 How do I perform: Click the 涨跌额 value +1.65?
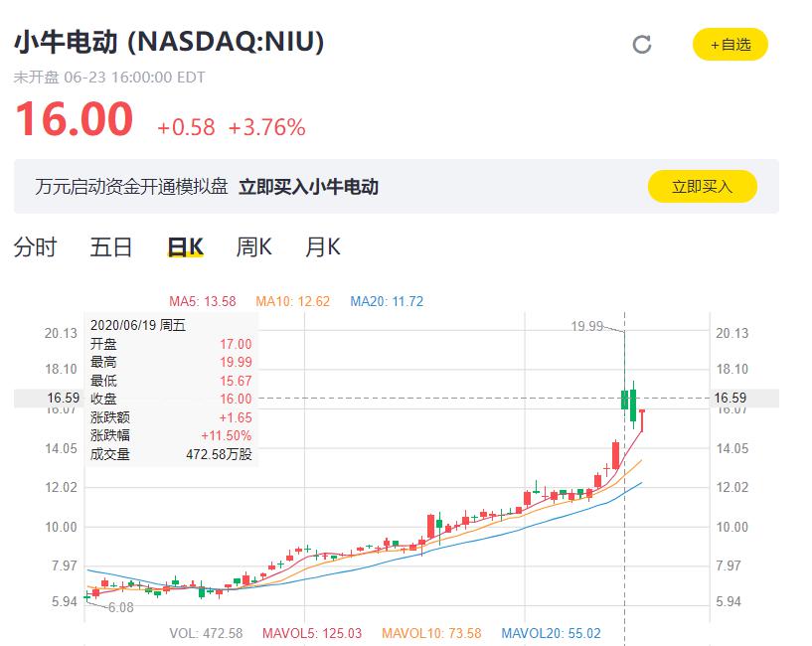pyautogui.click(x=236, y=417)
